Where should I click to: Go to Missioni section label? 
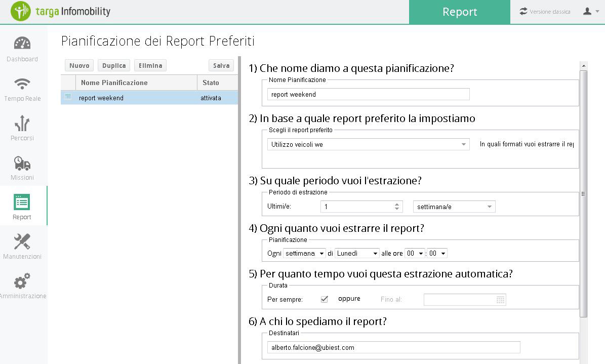(x=22, y=178)
